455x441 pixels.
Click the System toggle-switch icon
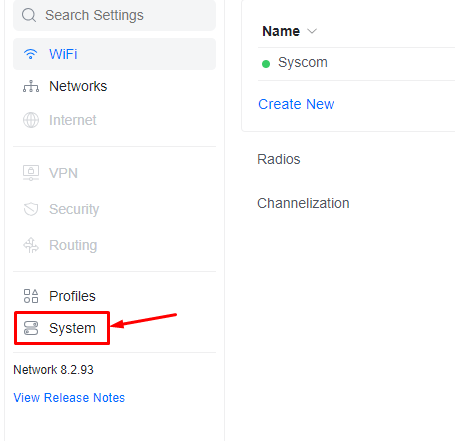tap(31, 328)
